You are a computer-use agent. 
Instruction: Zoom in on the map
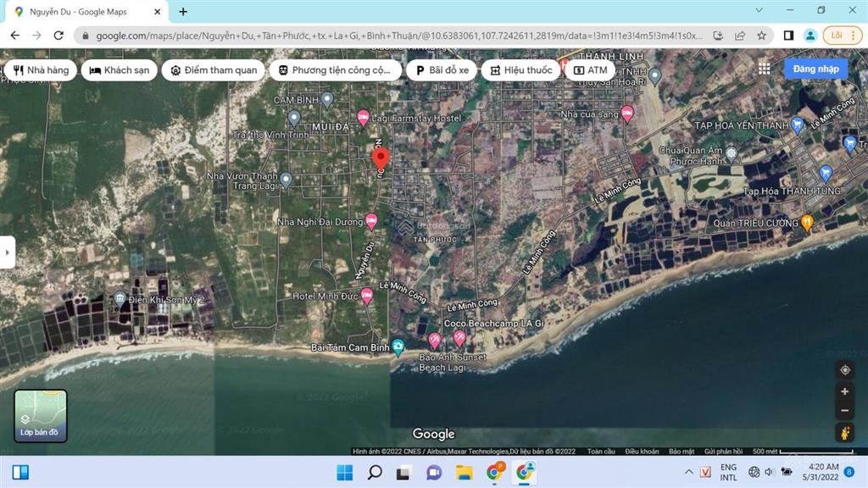[844, 391]
